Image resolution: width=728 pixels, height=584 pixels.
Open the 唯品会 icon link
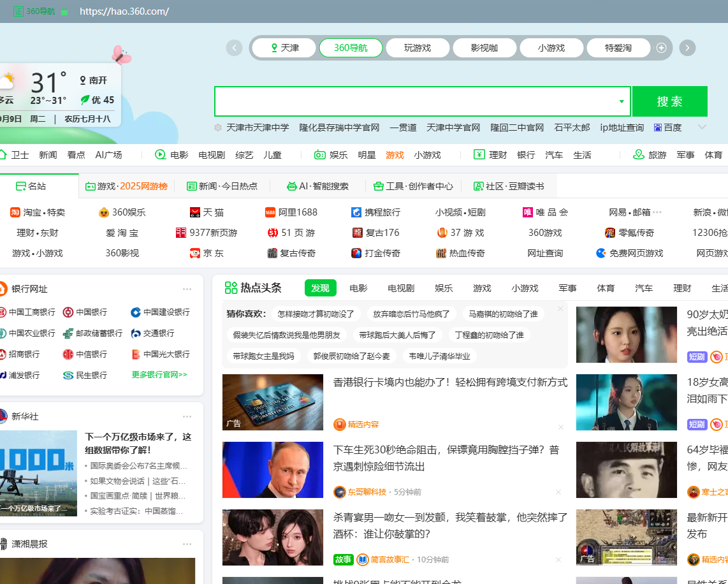click(x=527, y=212)
